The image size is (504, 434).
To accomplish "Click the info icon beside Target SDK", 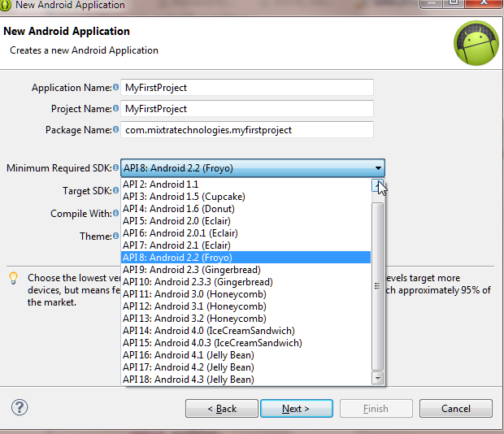I will pyautogui.click(x=115, y=190).
